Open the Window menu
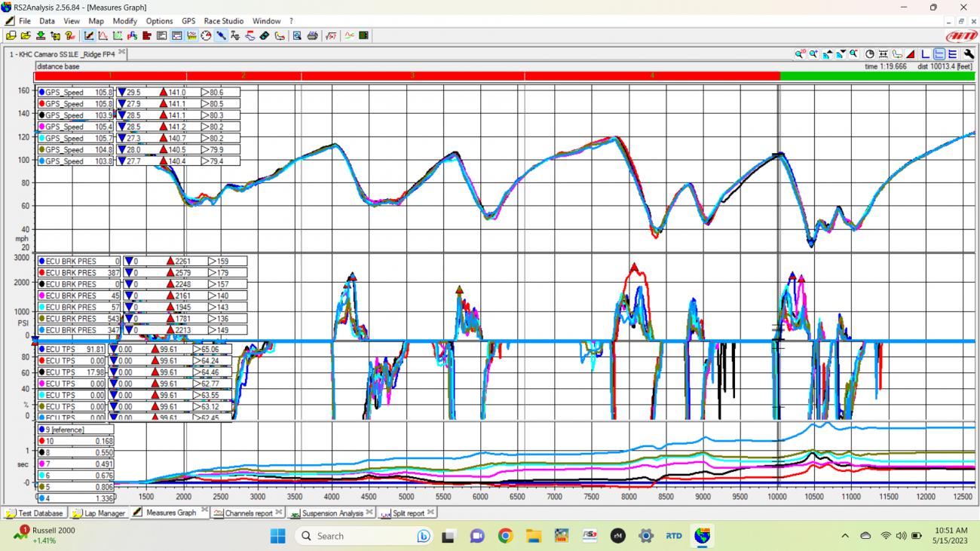The width and height of the screenshot is (980, 551). click(266, 21)
